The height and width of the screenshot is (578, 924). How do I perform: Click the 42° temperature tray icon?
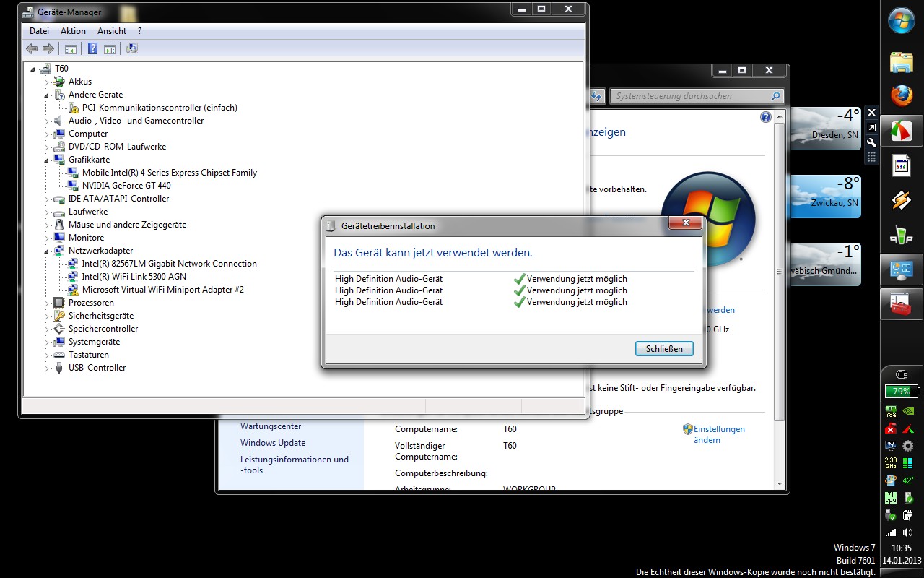tap(908, 480)
